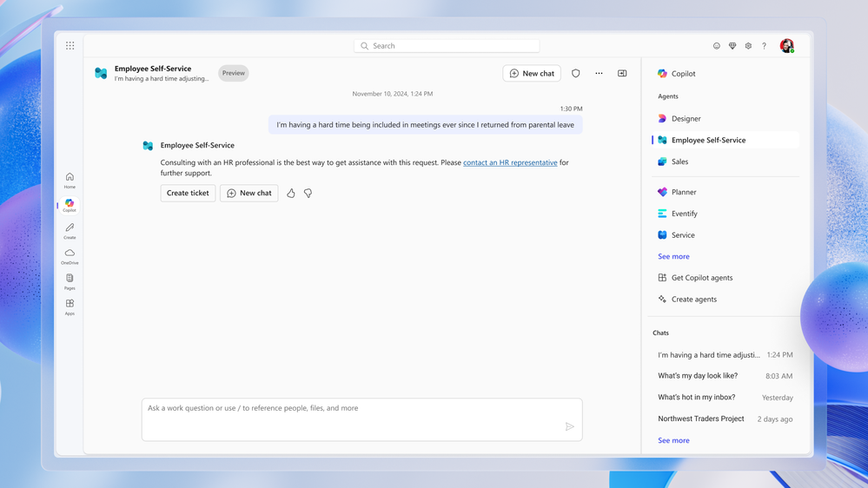Give a thumbs down to response

point(308,193)
